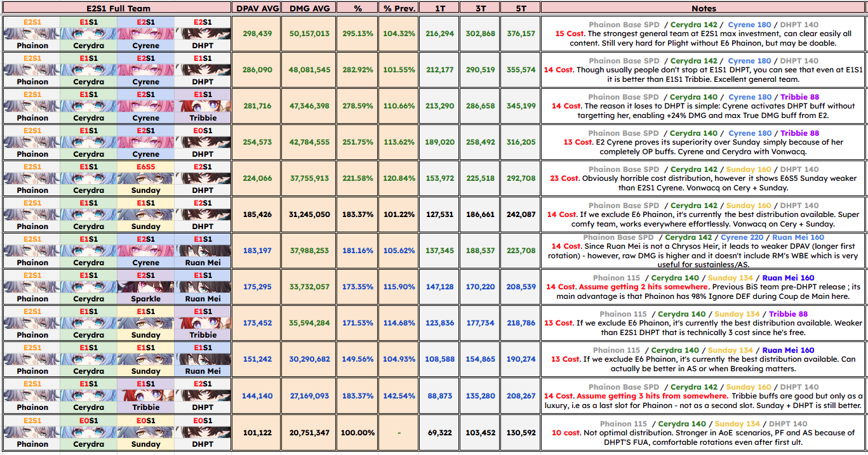
Task: Select the DPAV value 281,716
Action: 257,106
